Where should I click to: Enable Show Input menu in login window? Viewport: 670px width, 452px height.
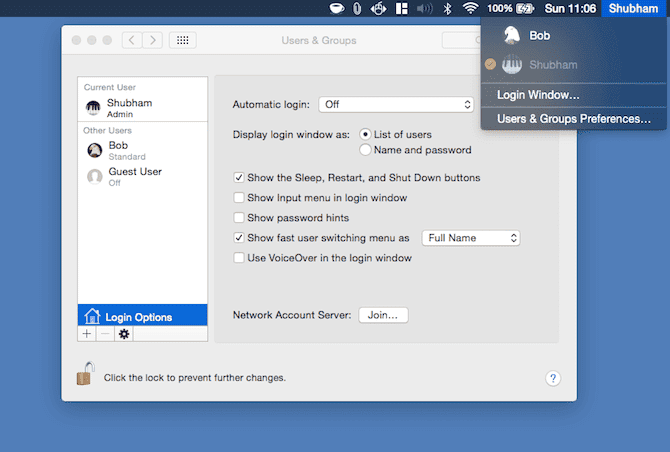[x=239, y=197]
